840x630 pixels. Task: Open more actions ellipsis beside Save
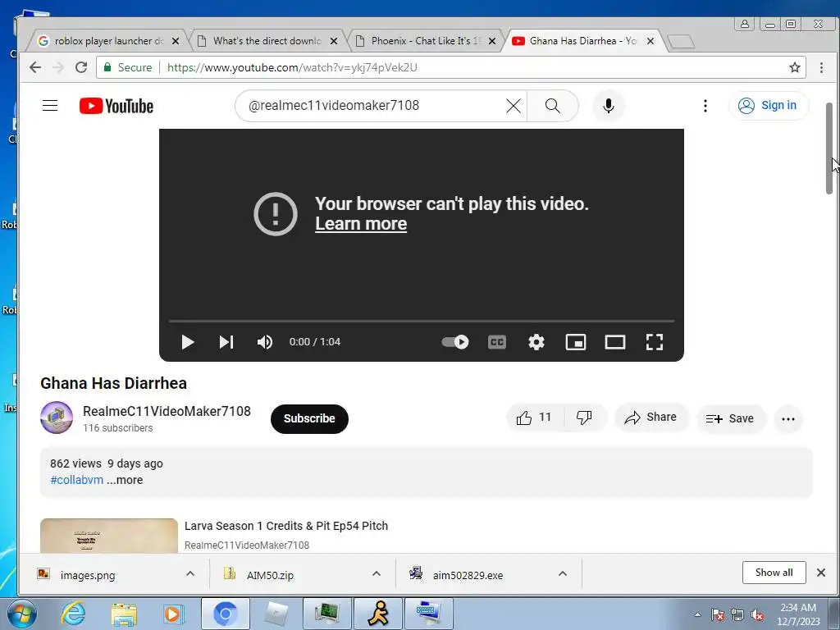788,419
